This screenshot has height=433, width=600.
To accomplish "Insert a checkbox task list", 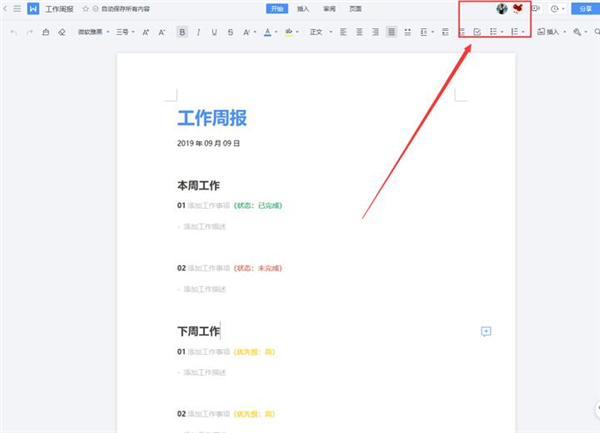I will [477, 32].
